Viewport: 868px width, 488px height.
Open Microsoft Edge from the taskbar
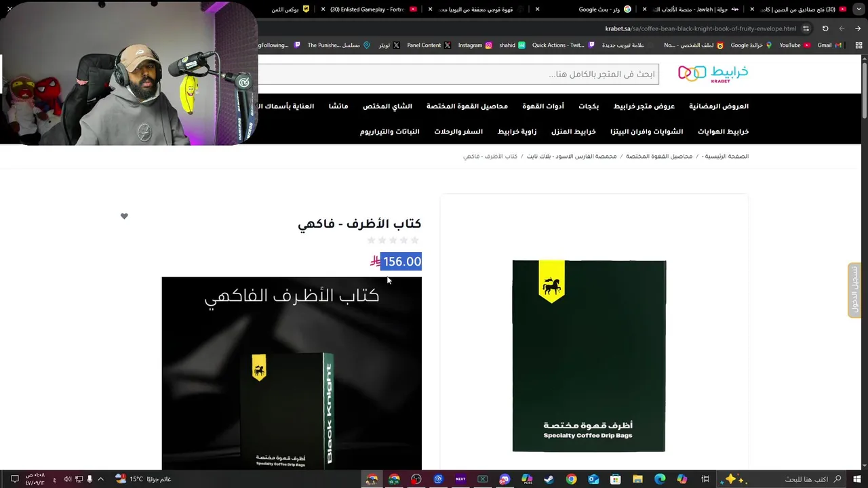tap(660, 479)
